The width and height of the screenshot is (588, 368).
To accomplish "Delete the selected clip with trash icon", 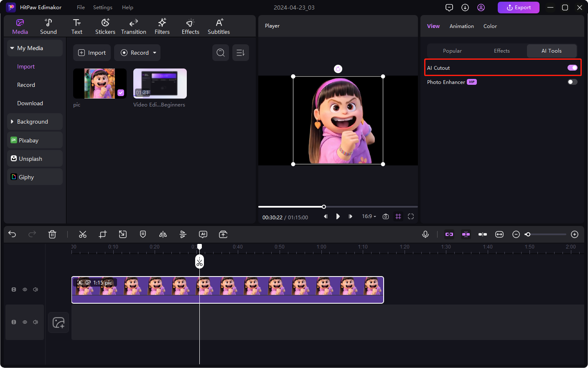I will (52, 234).
